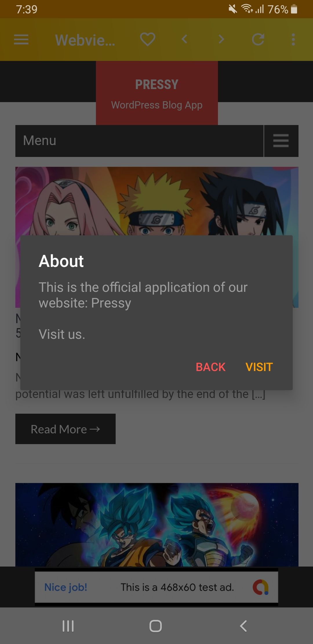313x644 pixels.
Task: Open Android recent apps button
Action: click(68, 626)
